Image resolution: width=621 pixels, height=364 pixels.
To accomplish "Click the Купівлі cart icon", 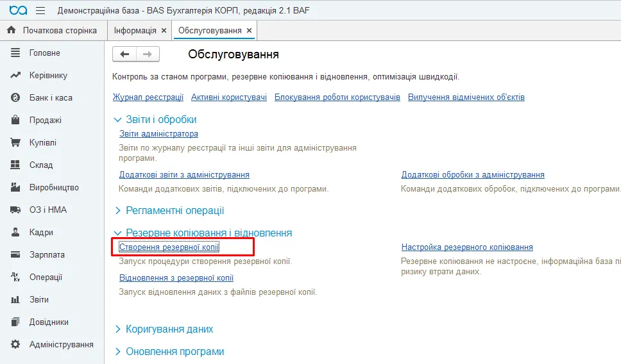I will pos(15,142).
